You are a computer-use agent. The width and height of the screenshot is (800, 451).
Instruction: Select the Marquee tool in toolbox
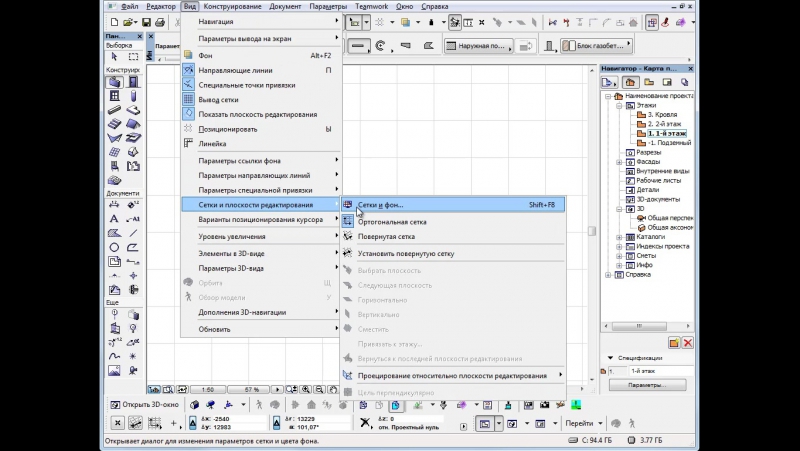[x=132, y=57]
